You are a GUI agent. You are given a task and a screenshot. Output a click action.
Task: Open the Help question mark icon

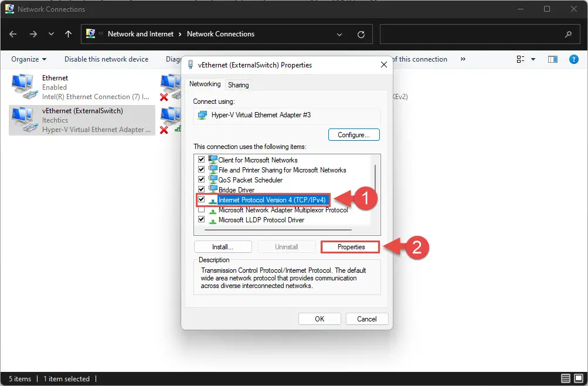coord(574,59)
